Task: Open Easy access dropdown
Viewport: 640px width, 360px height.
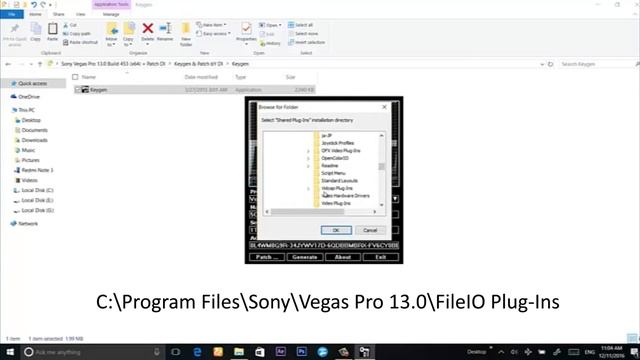Action: [x=213, y=33]
